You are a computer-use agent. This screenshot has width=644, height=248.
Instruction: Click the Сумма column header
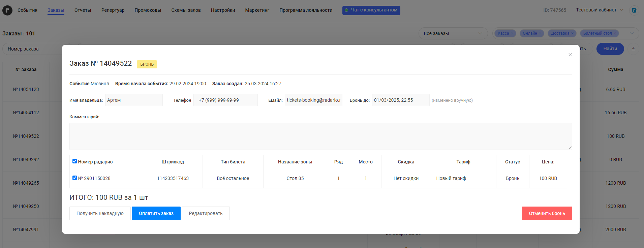click(616, 69)
